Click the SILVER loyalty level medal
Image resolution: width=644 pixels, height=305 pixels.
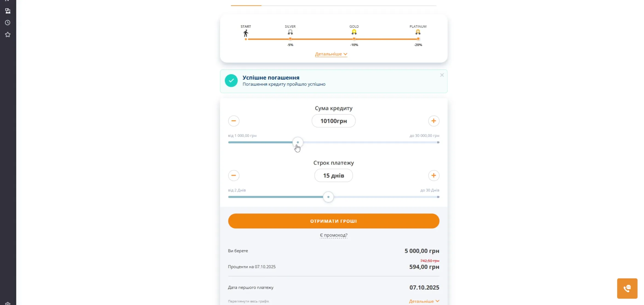(290, 32)
